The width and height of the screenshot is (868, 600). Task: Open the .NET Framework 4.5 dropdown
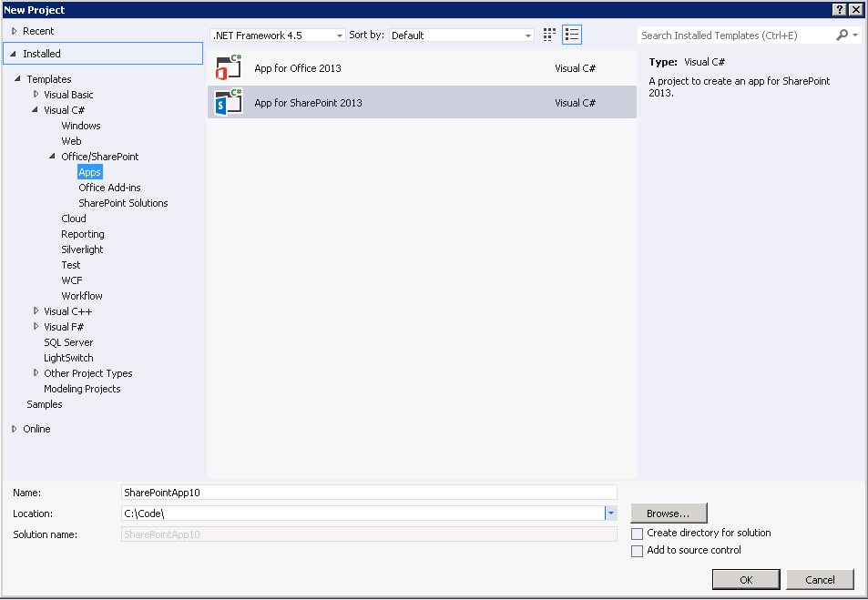(x=277, y=36)
